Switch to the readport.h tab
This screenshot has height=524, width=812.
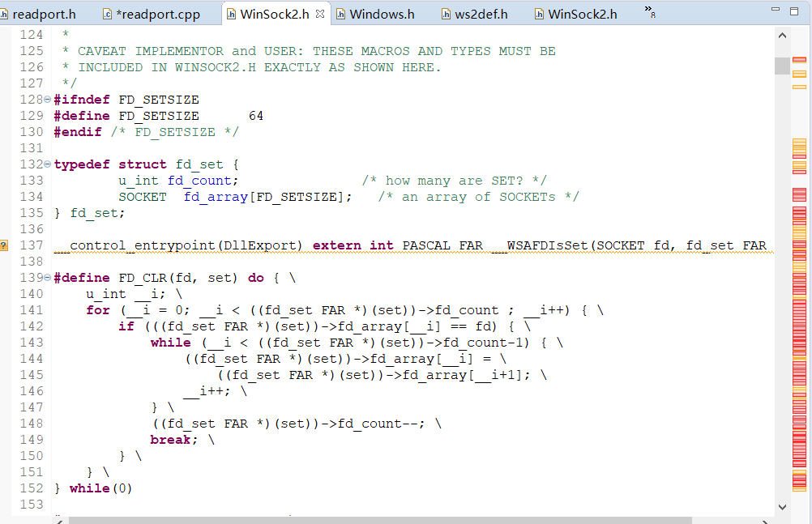pyautogui.click(x=45, y=14)
